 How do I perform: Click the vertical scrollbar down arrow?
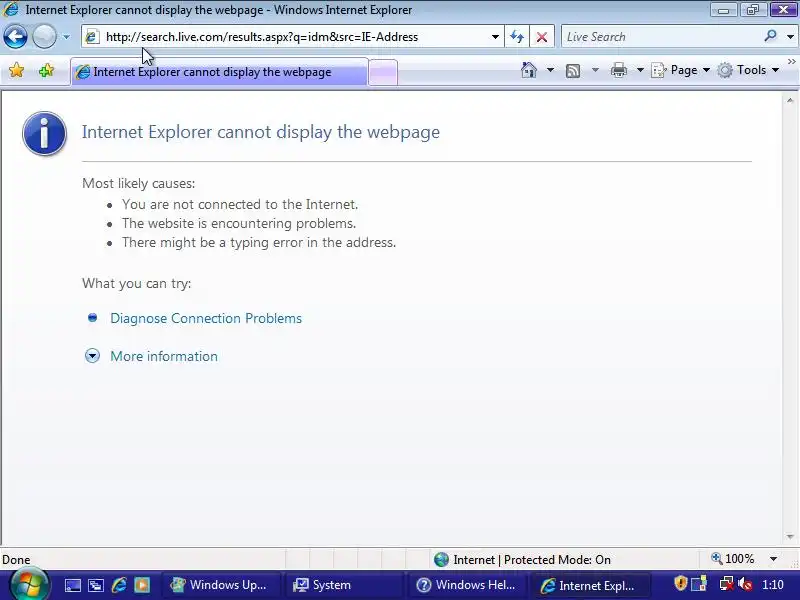coord(790,537)
